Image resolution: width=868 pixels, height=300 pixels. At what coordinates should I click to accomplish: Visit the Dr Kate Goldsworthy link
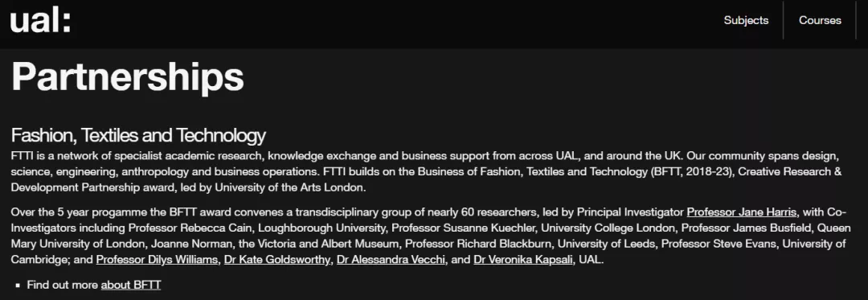pyautogui.click(x=276, y=260)
